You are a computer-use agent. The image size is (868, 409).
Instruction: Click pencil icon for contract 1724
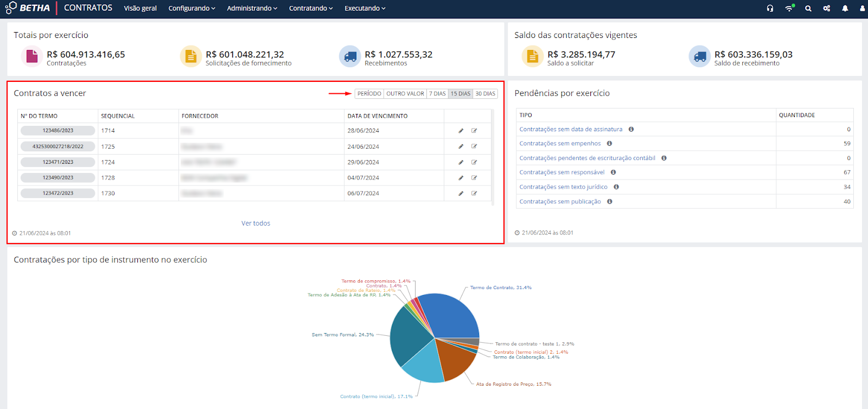(461, 162)
